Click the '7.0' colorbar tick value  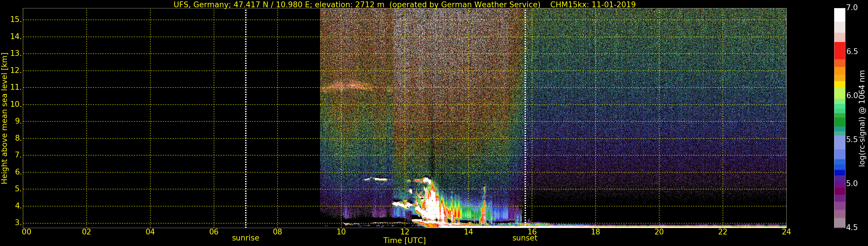click(x=852, y=8)
